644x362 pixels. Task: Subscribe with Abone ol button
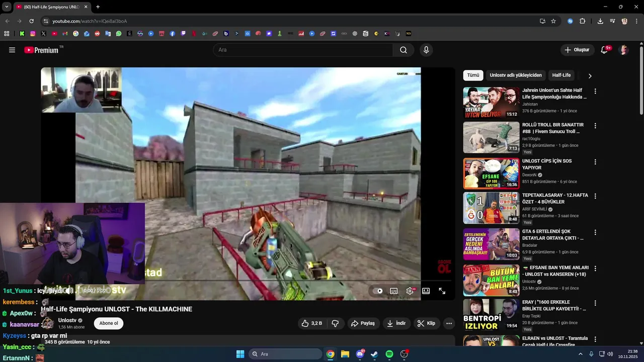coord(109,323)
